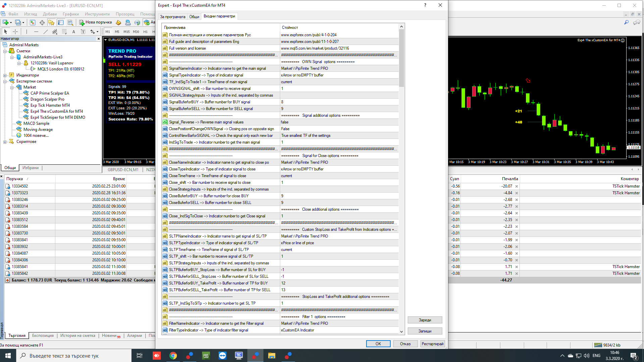The height and width of the screenshot is (362, 644).
Task: Close the Navigator panel
Action: click(99, 39)
